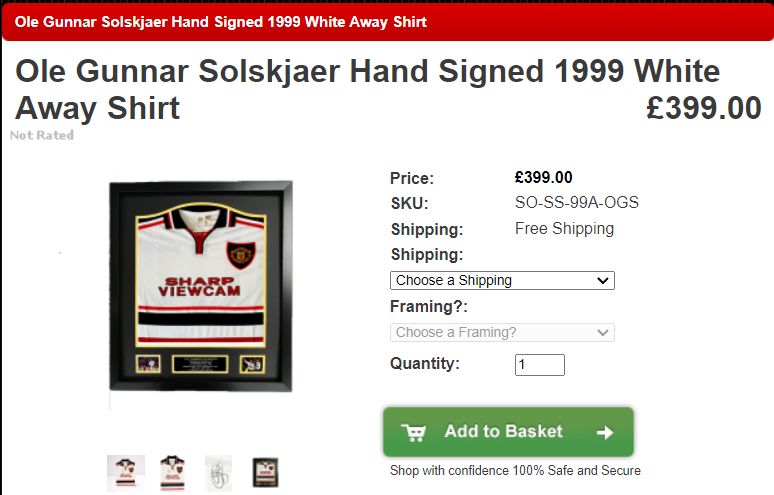Click the main framed shirt product image

pyautogui.click(x=201, y=286)
